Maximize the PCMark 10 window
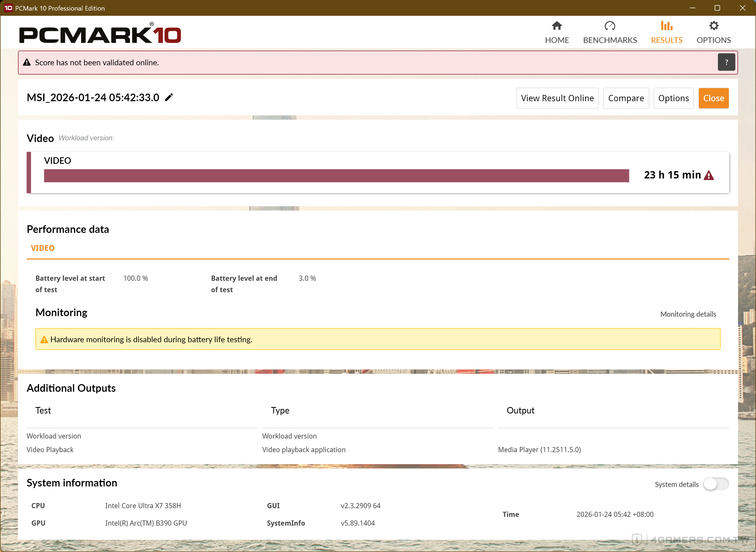 pos(717,8)
